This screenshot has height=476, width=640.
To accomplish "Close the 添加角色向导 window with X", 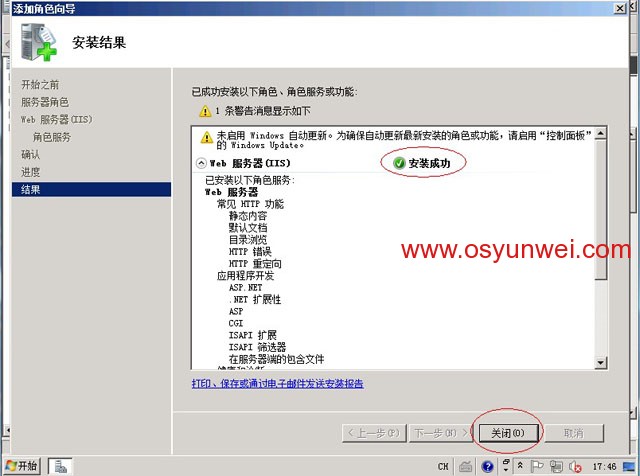I will point(620,8).
